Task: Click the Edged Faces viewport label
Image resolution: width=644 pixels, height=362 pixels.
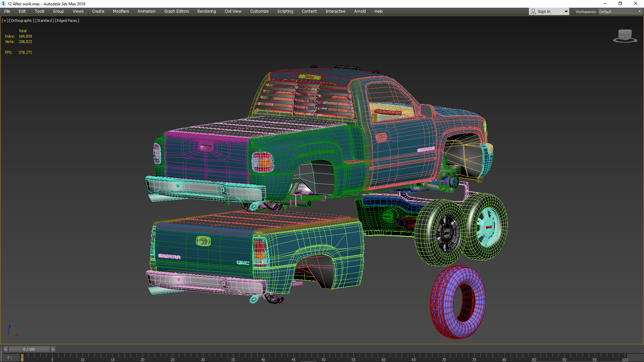Action: click(67, 20)
